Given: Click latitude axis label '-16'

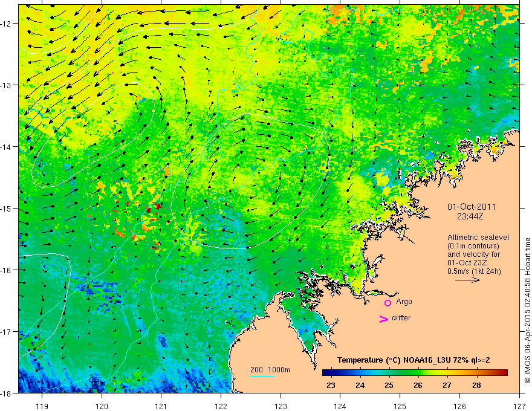Looking at the screenshot, I should 5,270.
